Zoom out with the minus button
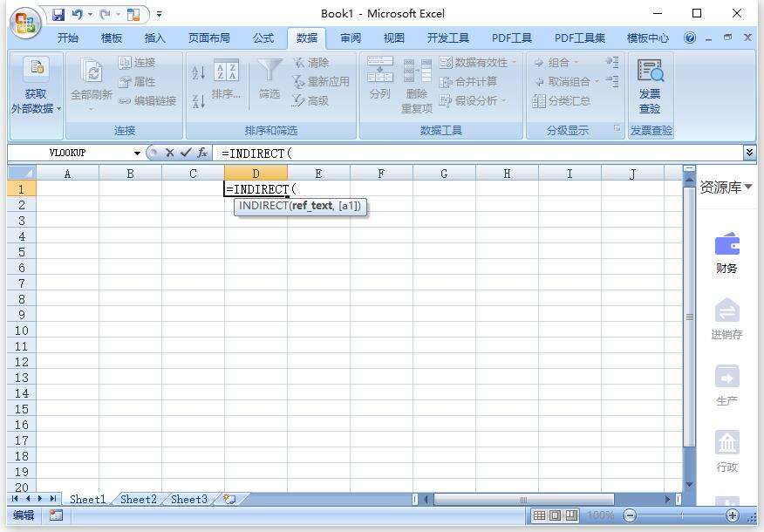This screenshot has height=532, width=764. pos(630,515)
